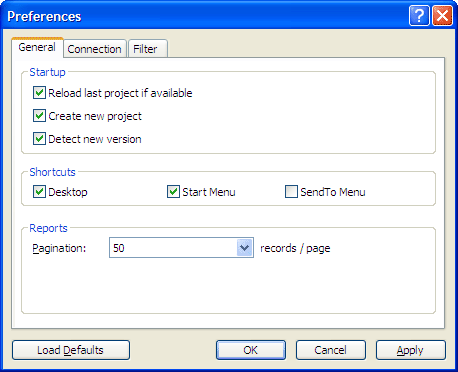Click the Pagination label text

click(x=59, y=248)
